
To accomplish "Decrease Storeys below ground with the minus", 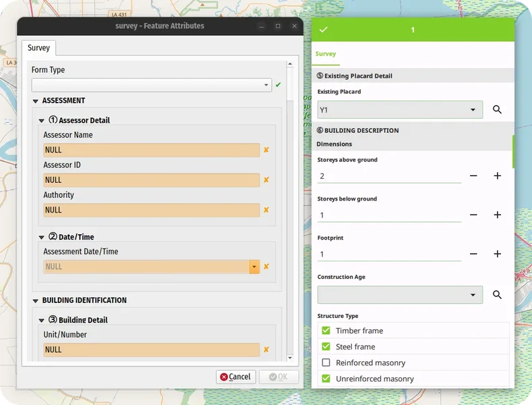I will pyautogui.click(x=473, y=215).
